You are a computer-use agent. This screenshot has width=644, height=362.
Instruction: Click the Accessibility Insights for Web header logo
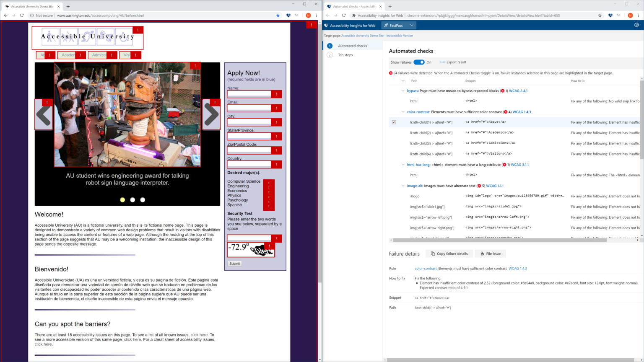click(x=326, y=26)
